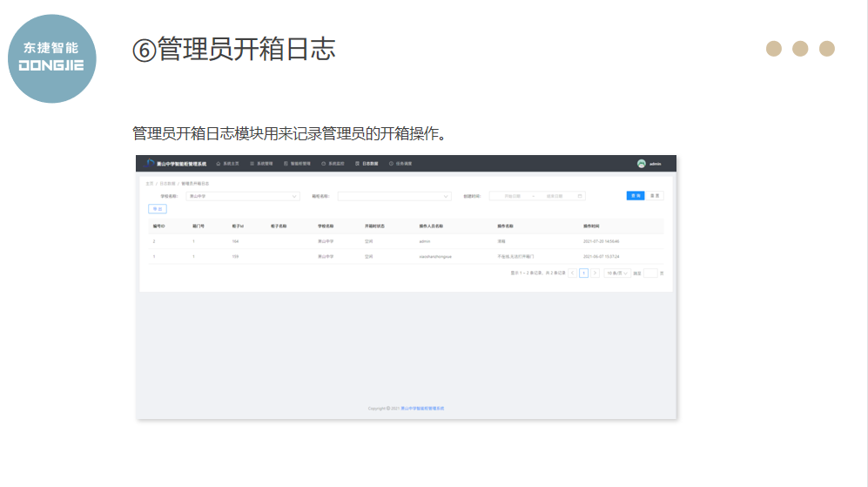Click the admin user avatar icon
The width and height of the screenshot is (868, 487).
click(x=642, y=163)
